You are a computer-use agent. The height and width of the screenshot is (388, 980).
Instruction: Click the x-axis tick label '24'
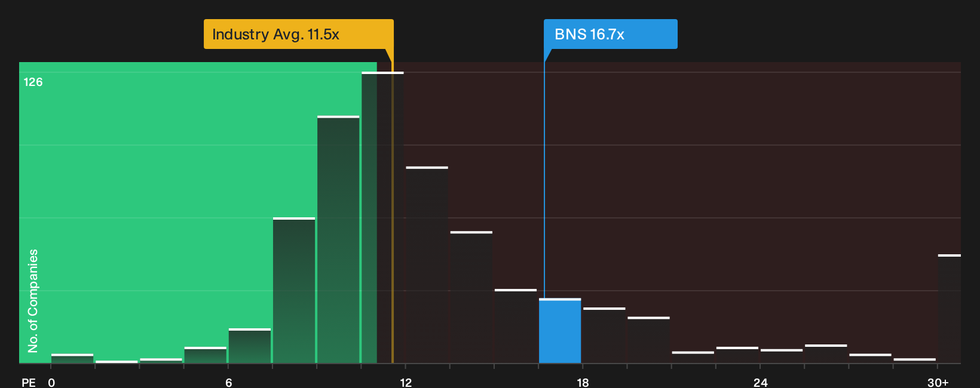pos(760,383)
